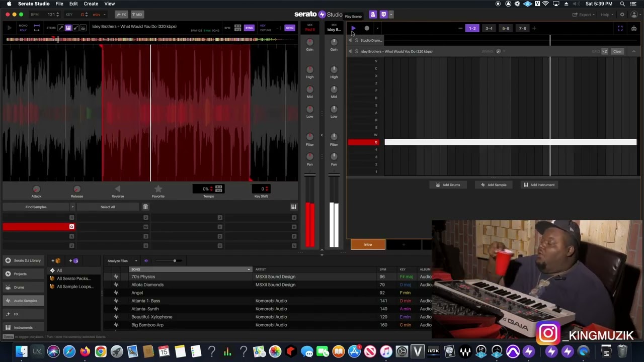Open the Analyze Files dropdown arrow
This screenshot has width=644, height=362.
pos(136,260)
